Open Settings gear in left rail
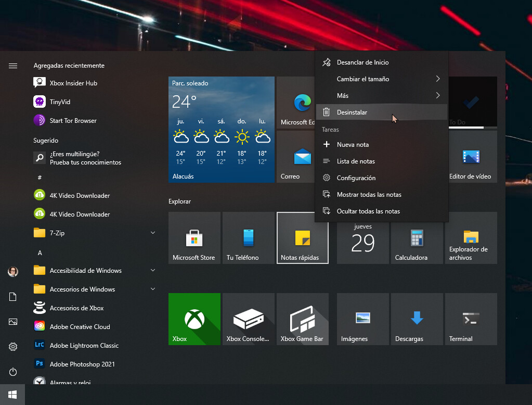The height and width of the screenshot is (405, 532). 13,347
